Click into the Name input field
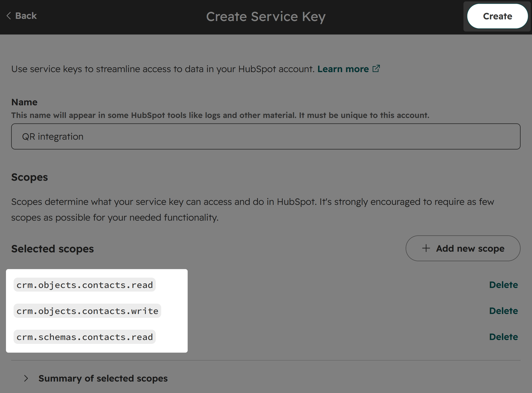This screenshot has height=393, width=532. pyautogui.click(x=266, y=136)
